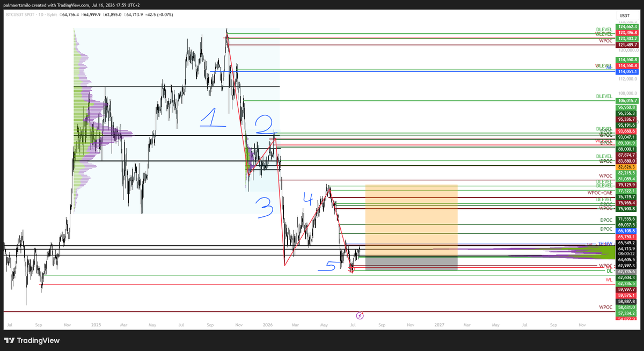Click the 2027 time axis label
644x351 pixels.
pos(439,325)
